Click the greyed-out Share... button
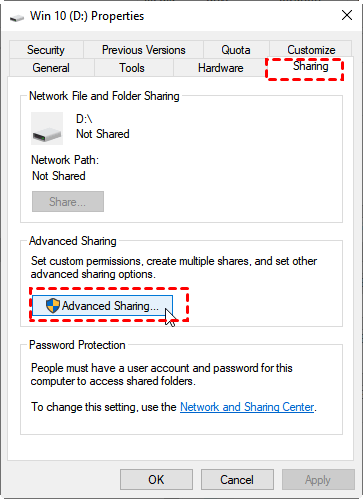Viewport: 363px width, 499px height. (x=68, y=202)
